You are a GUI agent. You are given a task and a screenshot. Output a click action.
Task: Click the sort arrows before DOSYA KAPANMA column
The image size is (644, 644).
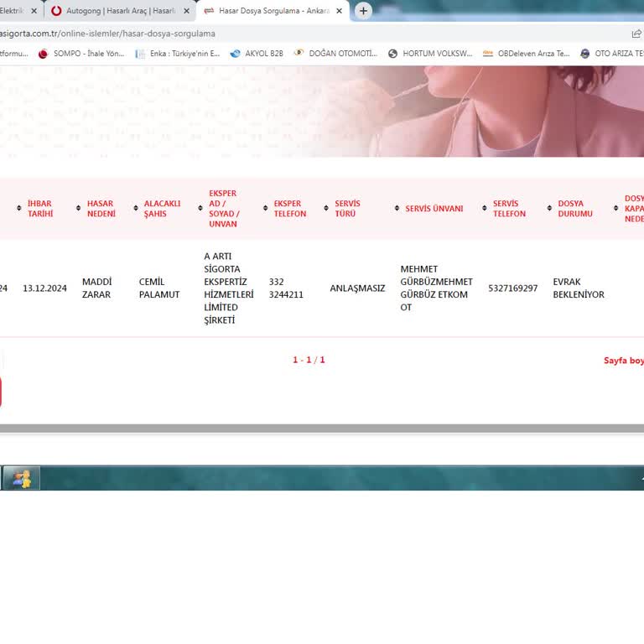click(x=616, y=208)
